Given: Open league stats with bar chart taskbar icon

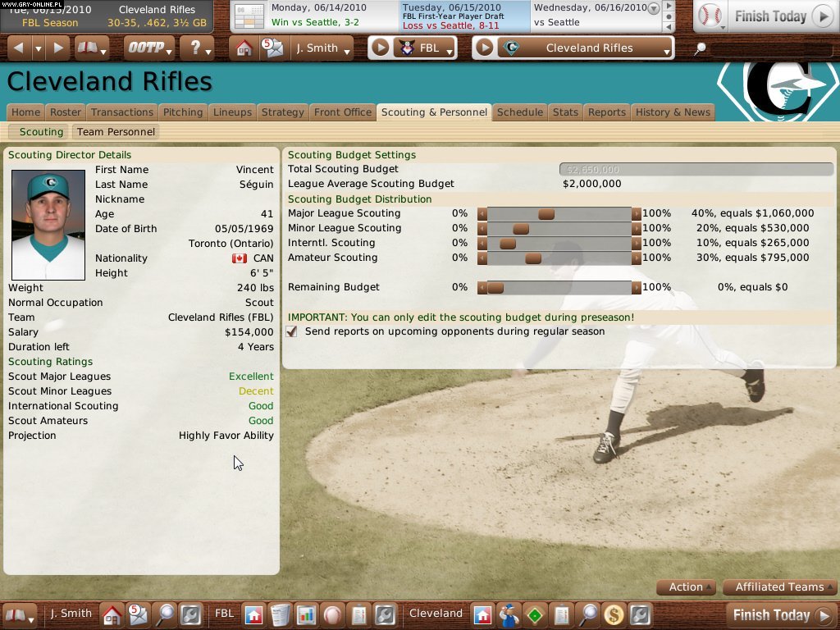Looking at the screenshot, I should point(307,615).
